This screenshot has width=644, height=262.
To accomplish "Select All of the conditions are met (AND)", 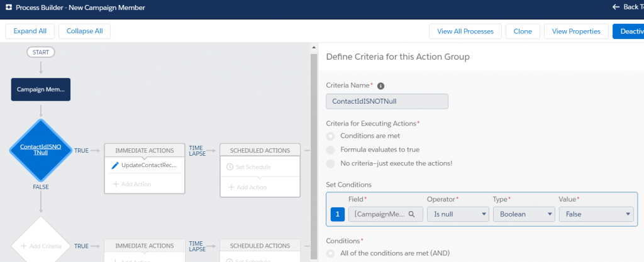I will pyautogui.click(x=331, y=253).
